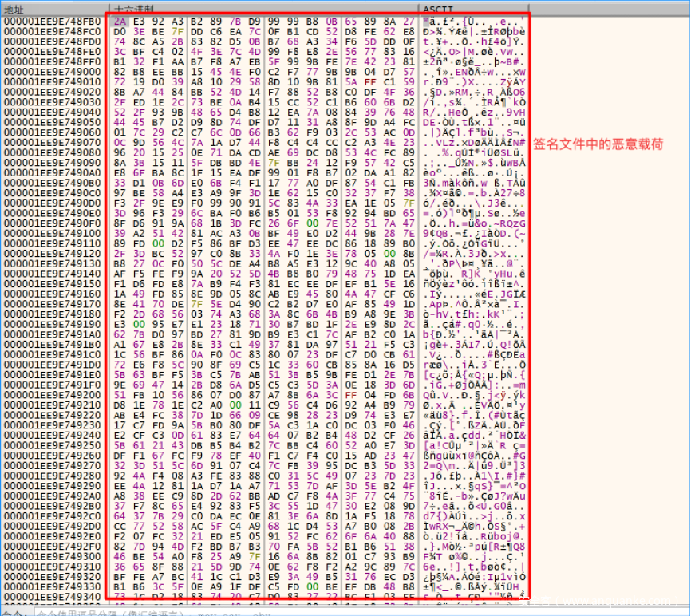
Task: Click the 7F byte in row 000001EE9E749090
Action: [x=274, y=163]
